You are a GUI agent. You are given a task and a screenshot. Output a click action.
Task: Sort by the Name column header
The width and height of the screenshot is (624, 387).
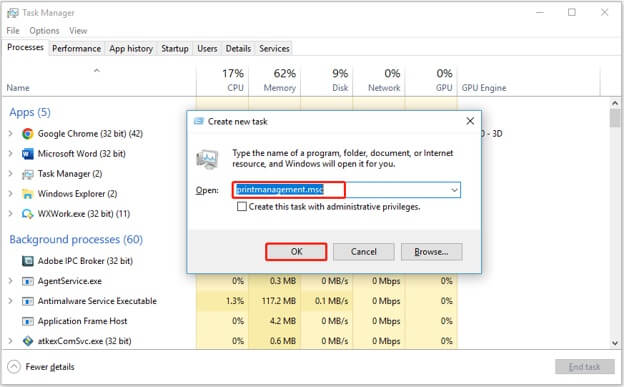tap(99, 82)
